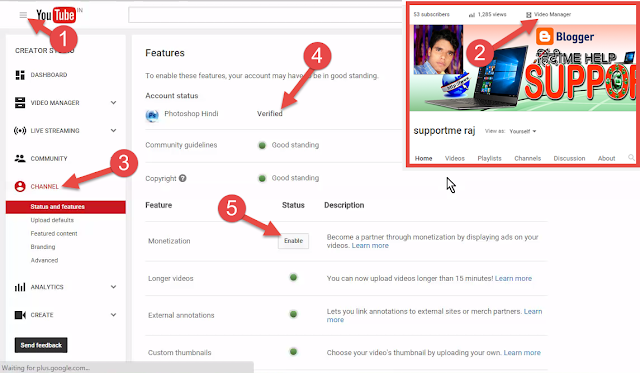Click the Video Manager link in channel header
640x373 pixels.
(x=553, y=15)
